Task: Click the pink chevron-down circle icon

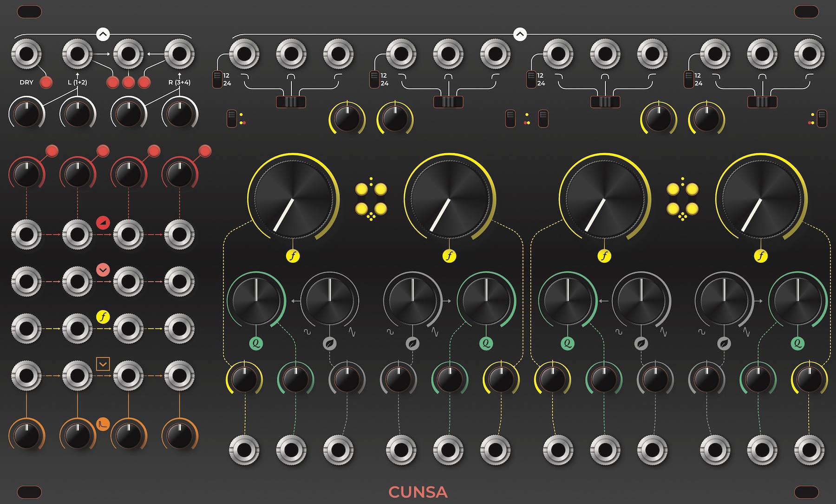Action: point(103,270)
